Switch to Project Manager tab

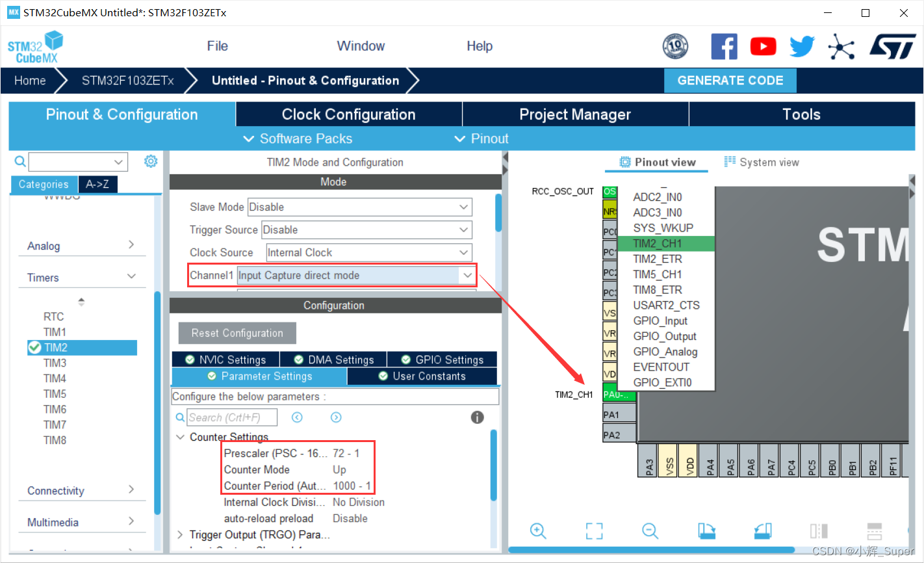[575, 114]
